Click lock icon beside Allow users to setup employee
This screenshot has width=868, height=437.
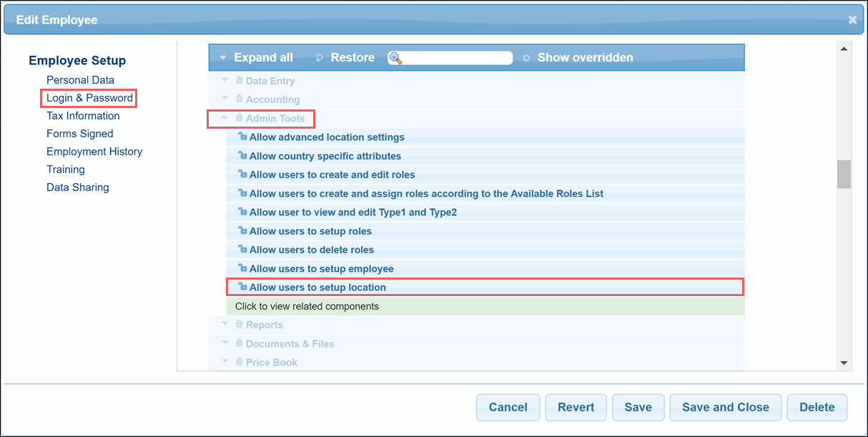pos(242,269)
